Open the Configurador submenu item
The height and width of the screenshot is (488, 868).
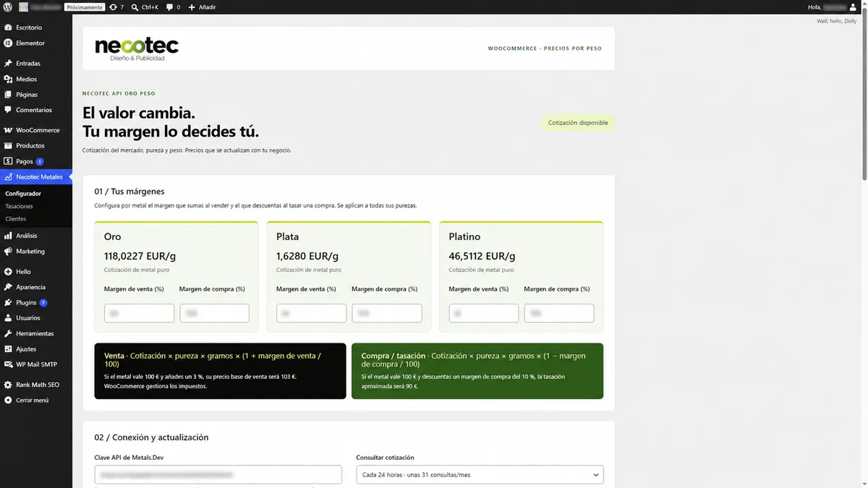click(x=23, y=194)
